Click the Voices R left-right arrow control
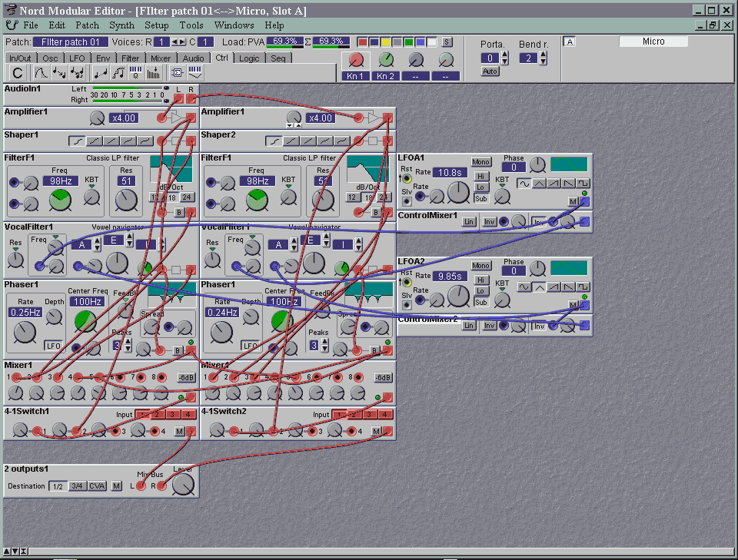This screenshot has width=738, height=560. (178, 41)
